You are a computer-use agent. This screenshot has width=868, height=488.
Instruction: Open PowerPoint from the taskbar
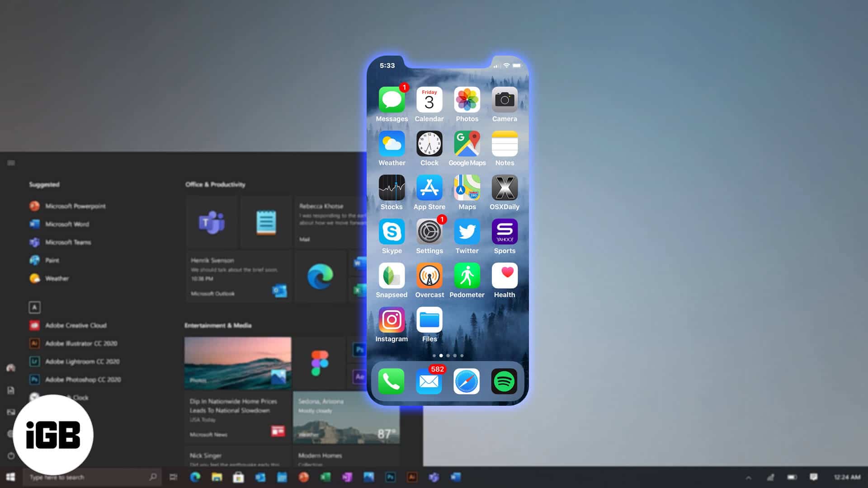pos(304,477)
